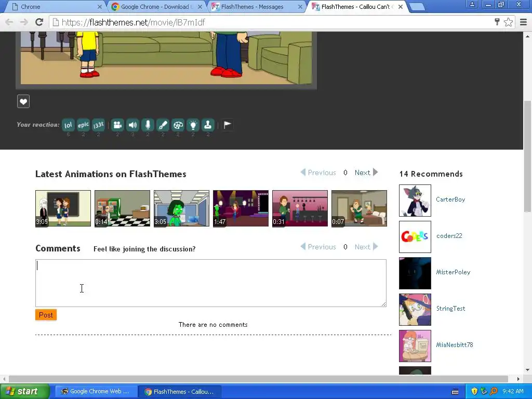Click the 9:42 AM system clock
This screenshot has width=532, height=399.
point(513,391)
